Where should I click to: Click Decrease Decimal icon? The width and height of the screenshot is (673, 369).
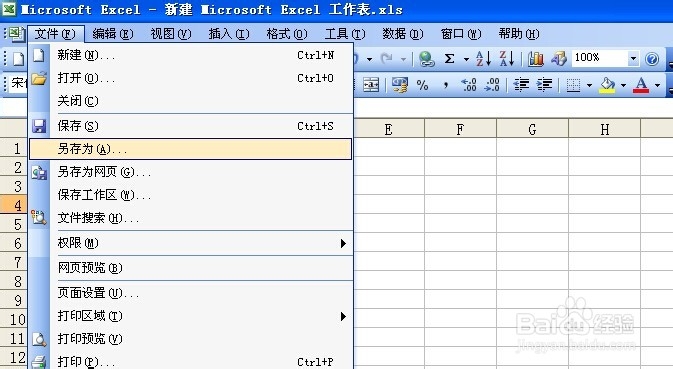(x=491, y=85)
